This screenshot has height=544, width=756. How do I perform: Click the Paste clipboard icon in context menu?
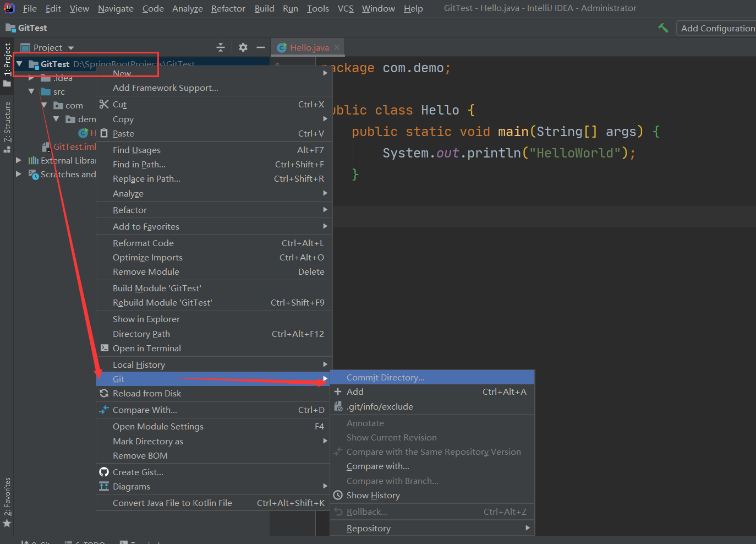(x=104, y=133)
